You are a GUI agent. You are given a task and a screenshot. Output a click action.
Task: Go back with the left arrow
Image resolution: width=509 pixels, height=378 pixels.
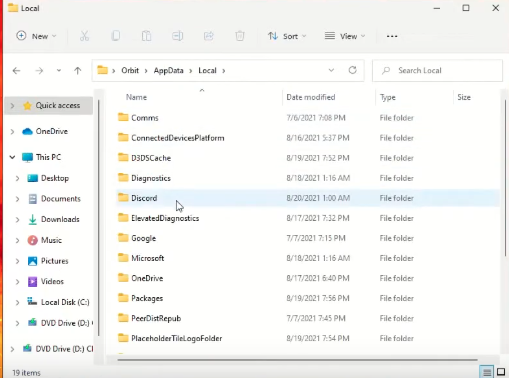pyautogui.click(x=16, y=70)
